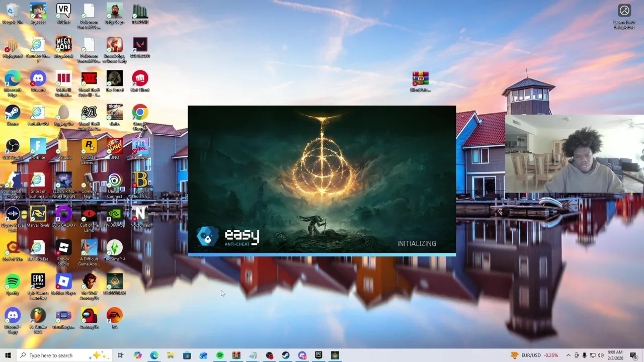Screen dimensions: 644x362
Task: Open OBS Studio desktop shortcut
Action: (x=13, y=149)
